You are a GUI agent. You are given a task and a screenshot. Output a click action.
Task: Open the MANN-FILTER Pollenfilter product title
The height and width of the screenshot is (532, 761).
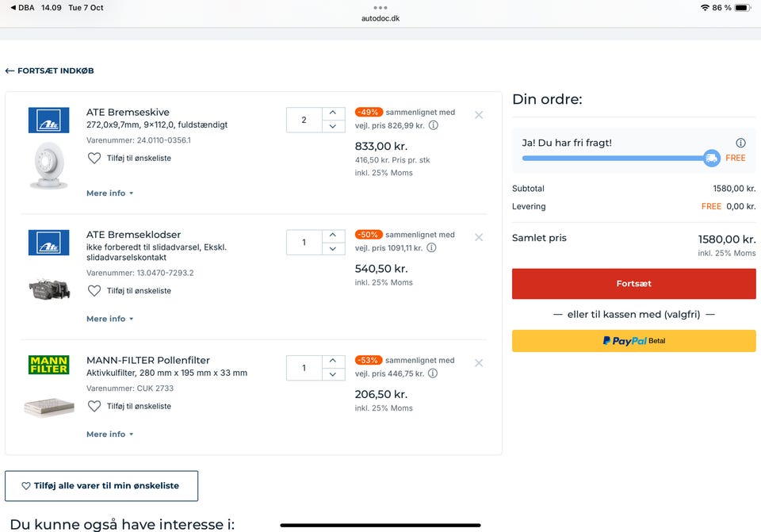(148, 360)
